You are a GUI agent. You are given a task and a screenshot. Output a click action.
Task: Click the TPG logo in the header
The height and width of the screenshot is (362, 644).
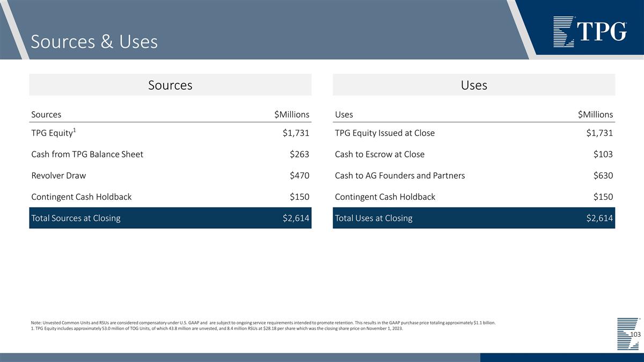[x=589, y=32]
